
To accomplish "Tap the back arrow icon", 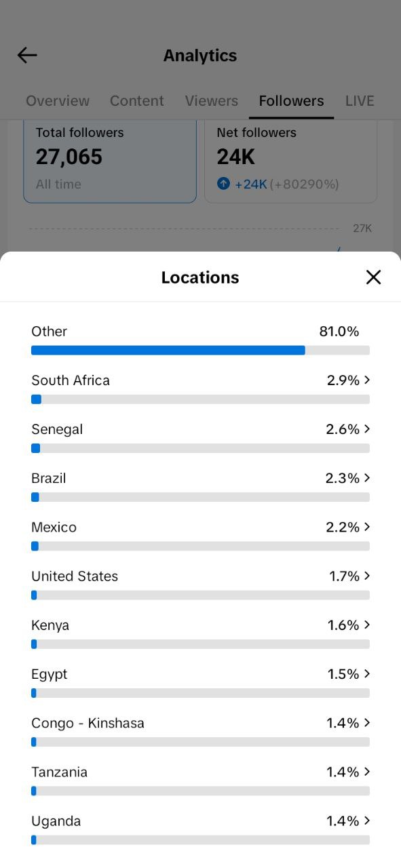I will tap(27, 56).
